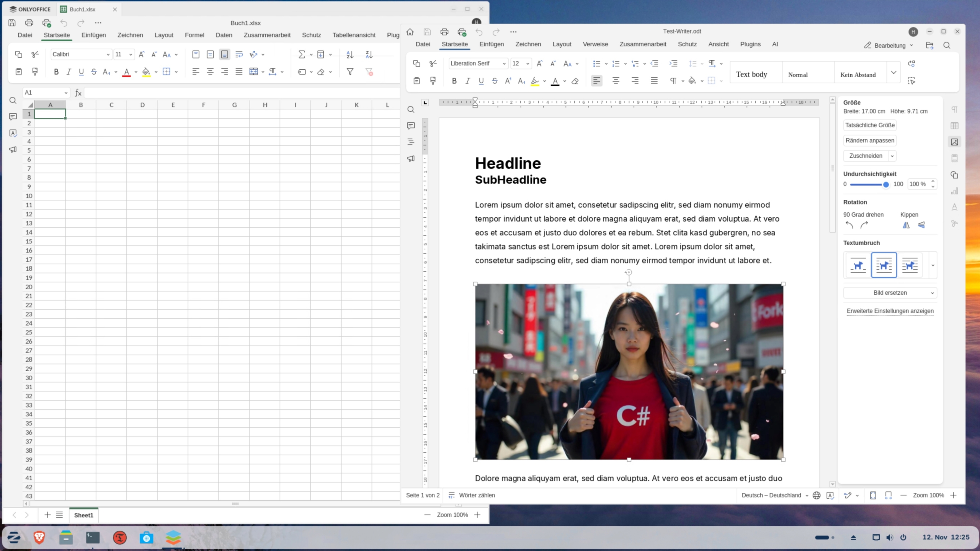
Task: Open Erweiterte Einstellungen anzeigen link
Action: [890, 311]
